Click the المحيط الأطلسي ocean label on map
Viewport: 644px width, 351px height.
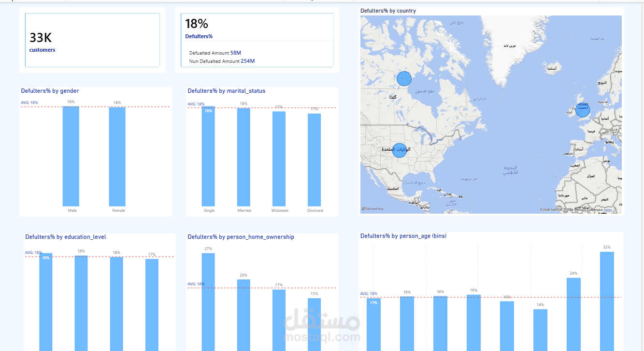tap(510, 170)
